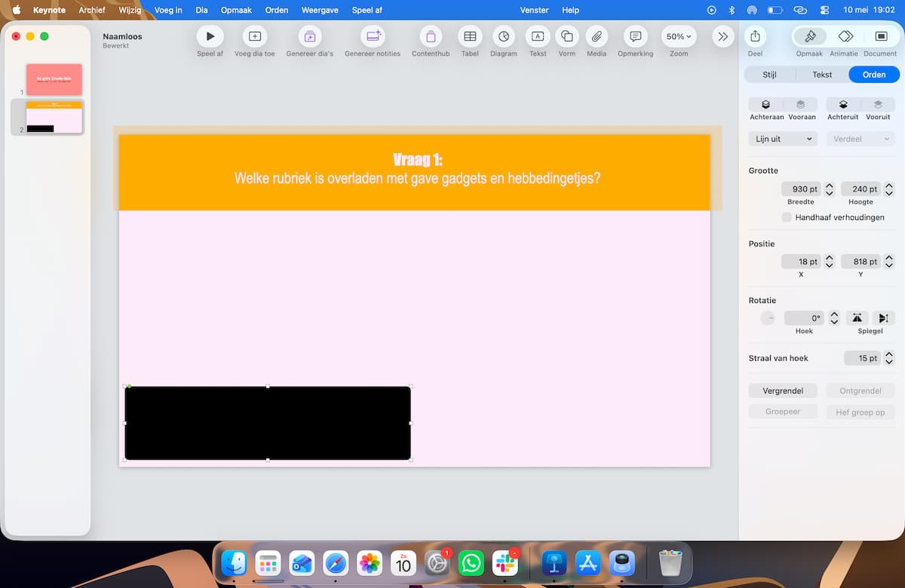905x588 pixels.
Task: Open the Speel af menu
Action: point(367,10)
